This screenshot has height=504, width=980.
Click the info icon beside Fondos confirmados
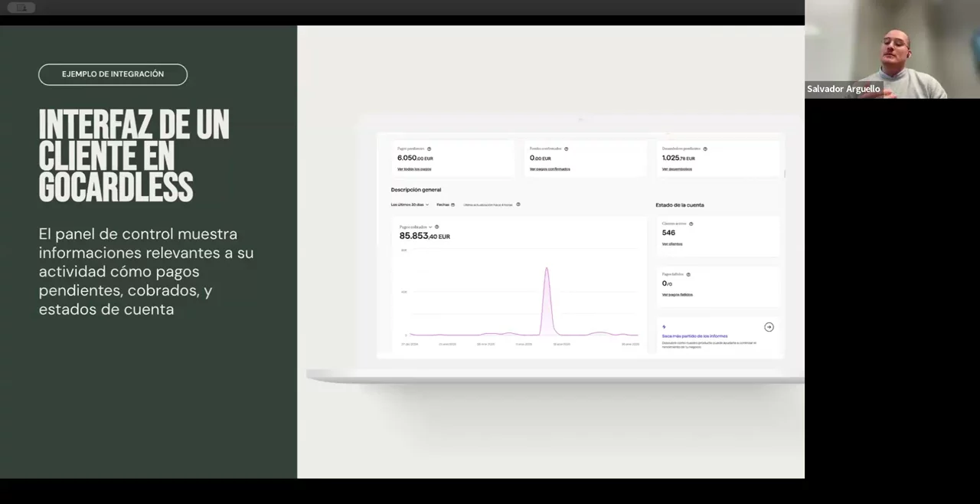(566, 149)
